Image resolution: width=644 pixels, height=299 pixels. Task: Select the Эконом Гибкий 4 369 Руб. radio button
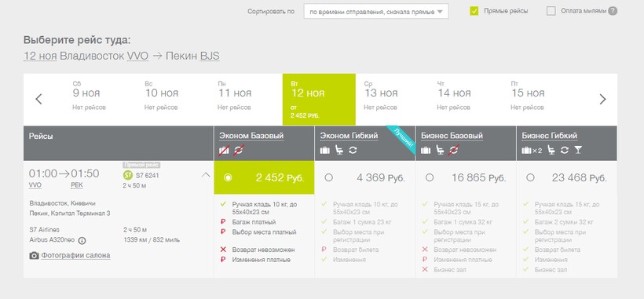328,177
